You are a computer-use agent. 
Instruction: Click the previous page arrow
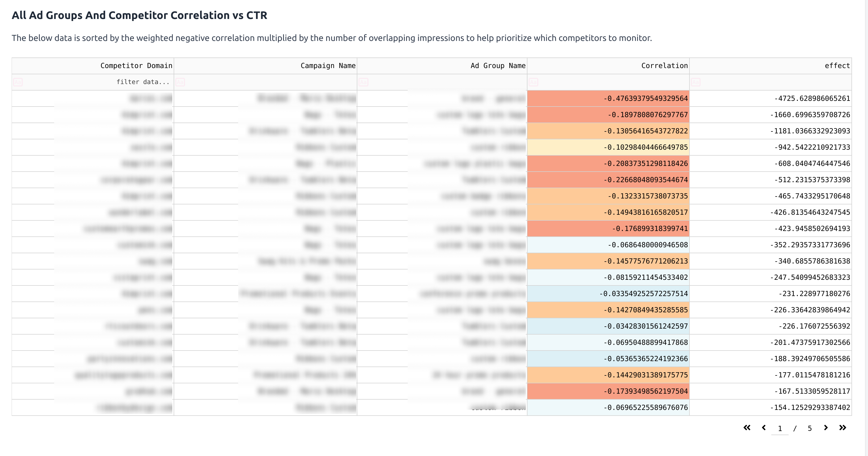763,428
